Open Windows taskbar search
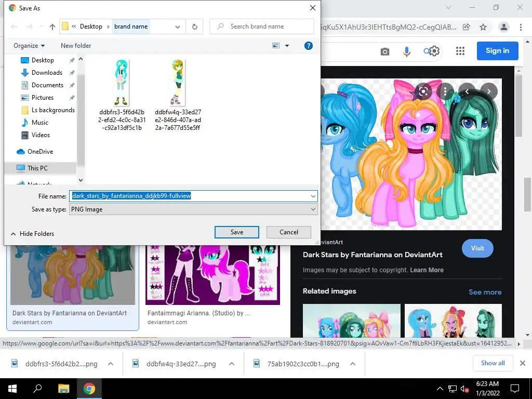Image resolution: width=532 pixels, height=399 pixels. pyautogui.click(x=37, y=389)
